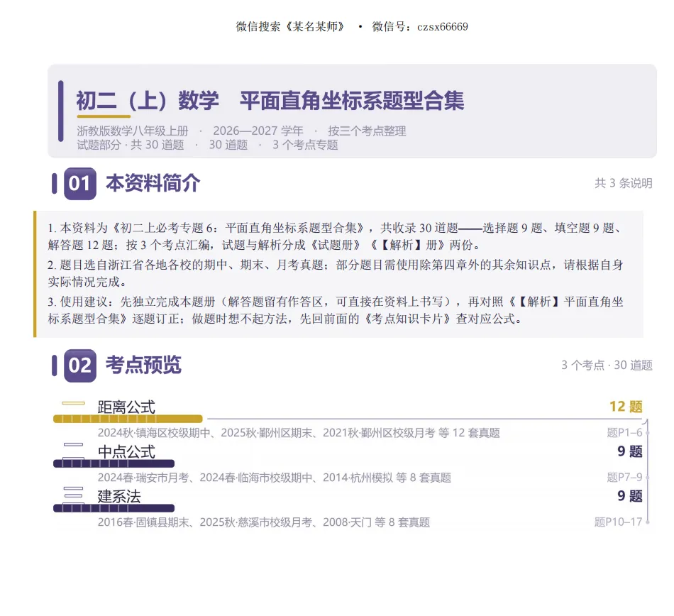Click the subtitle 浙教版数学八年级上册
674x616 pixels.
pos(133,131)
